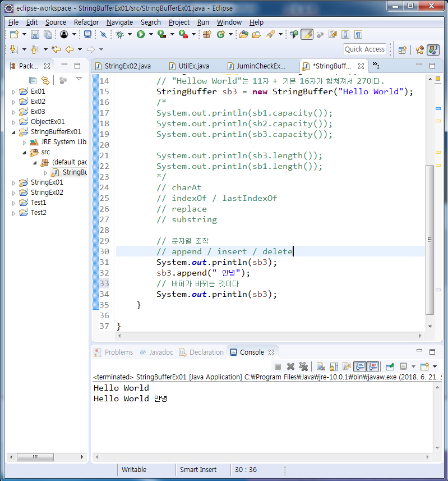Open Run configurations dropdown arrow
This screenshot has width=448, height=481.
pyautogui.click(x=151, y=34)
